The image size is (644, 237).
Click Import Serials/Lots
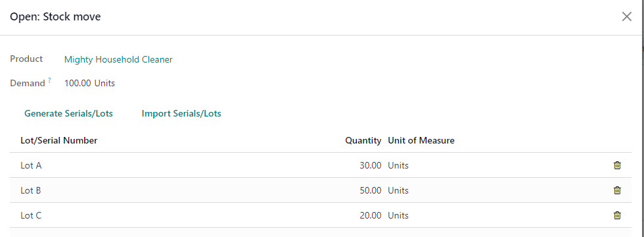[181, 113]
